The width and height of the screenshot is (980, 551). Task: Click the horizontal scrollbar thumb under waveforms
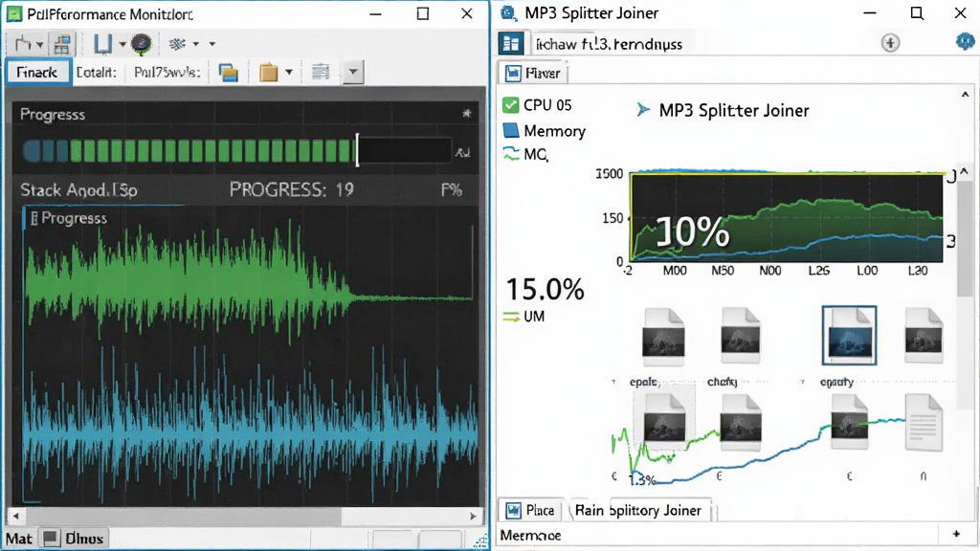(184, 516)
